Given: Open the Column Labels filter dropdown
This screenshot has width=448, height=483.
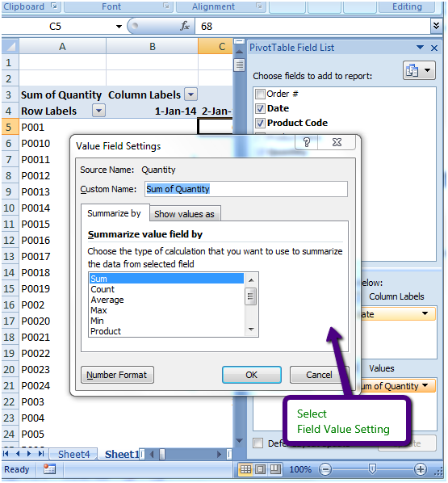Looking at the screenshot, I should [x=191, y=94].
